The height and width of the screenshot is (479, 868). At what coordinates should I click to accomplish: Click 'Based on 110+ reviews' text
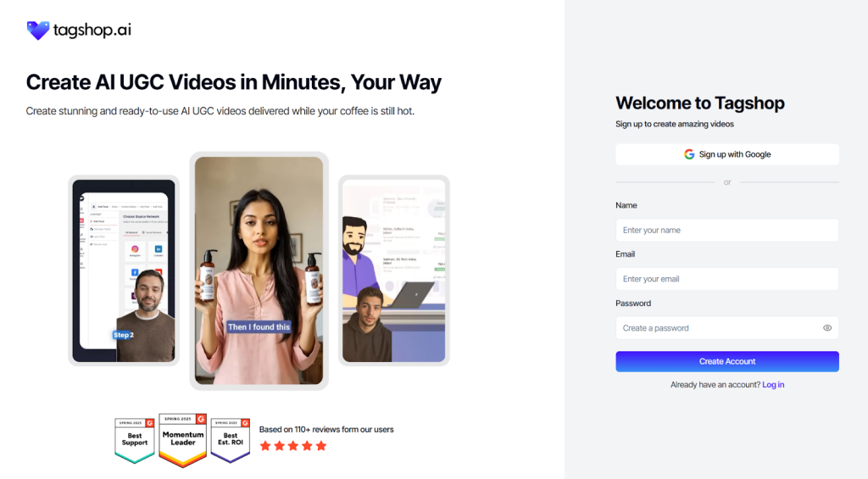pos(326,429)
